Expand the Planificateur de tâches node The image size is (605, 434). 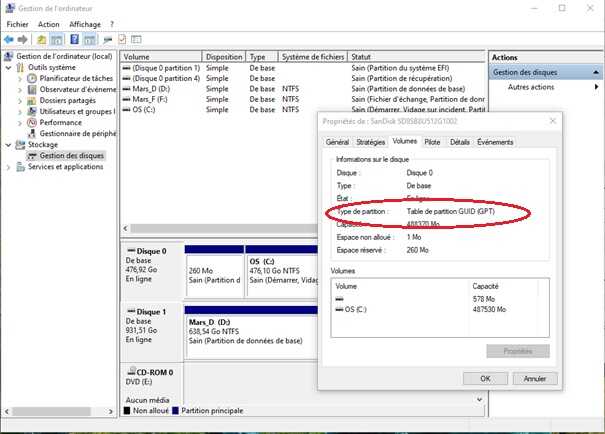tap(20, 79)
